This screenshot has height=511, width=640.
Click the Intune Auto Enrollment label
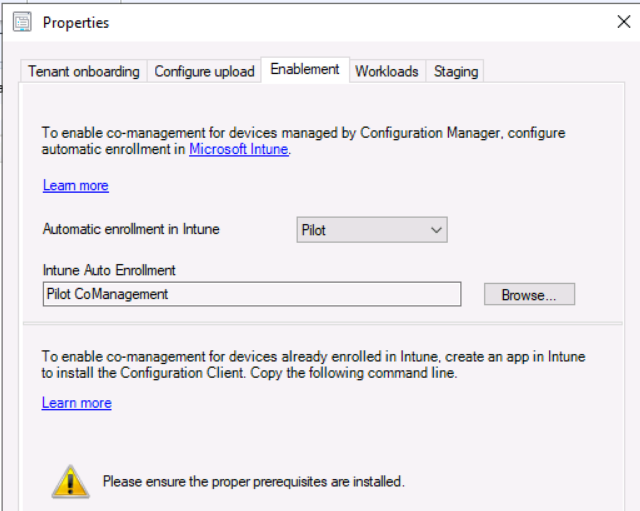[x=110, y=270]
